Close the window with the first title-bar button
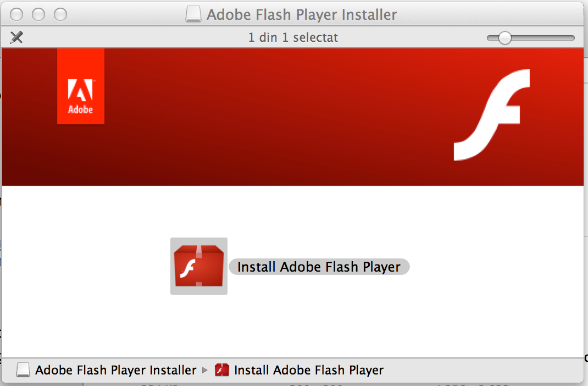588x386 pixels. 16,15
